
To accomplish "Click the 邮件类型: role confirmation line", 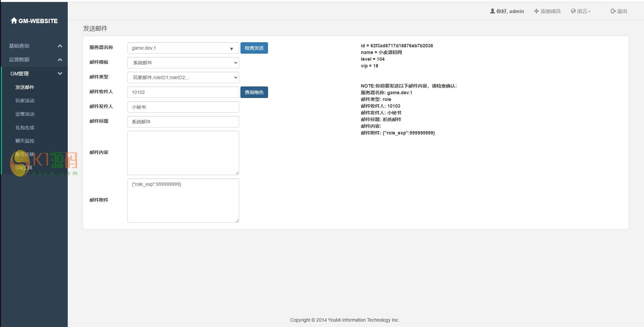I will (376, 99).
